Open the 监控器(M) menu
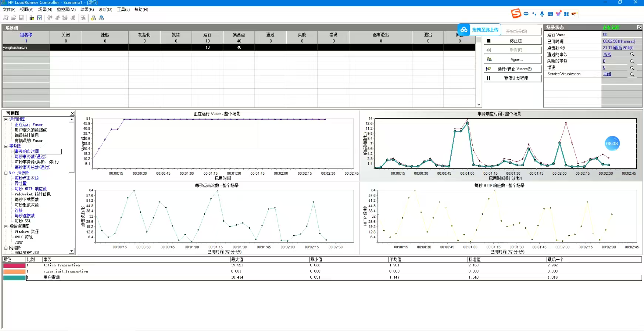This screenshot has width=644, height=331. (66, 9)
